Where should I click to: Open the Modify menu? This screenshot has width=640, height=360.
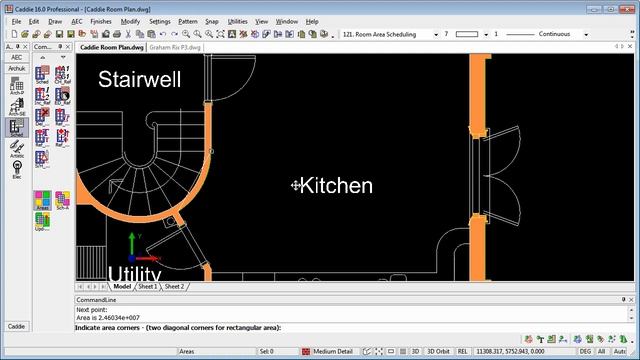pyautogui.click(x=130, y=21)
